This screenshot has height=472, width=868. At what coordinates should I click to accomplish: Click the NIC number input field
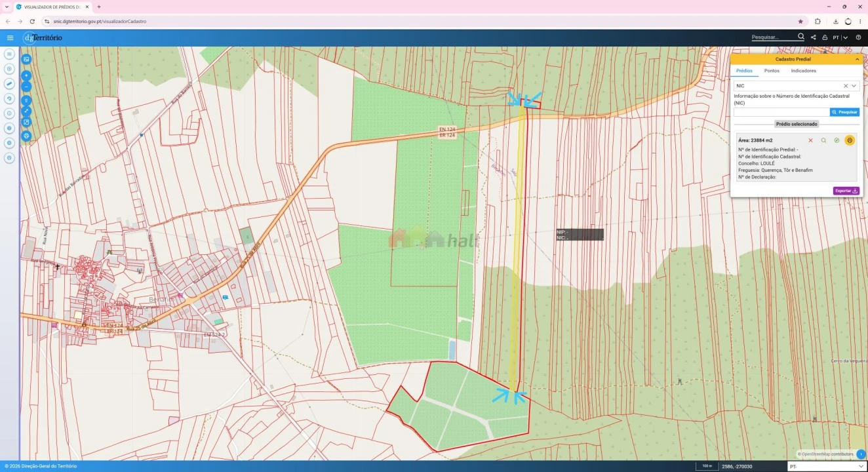[x=781, y=112]
